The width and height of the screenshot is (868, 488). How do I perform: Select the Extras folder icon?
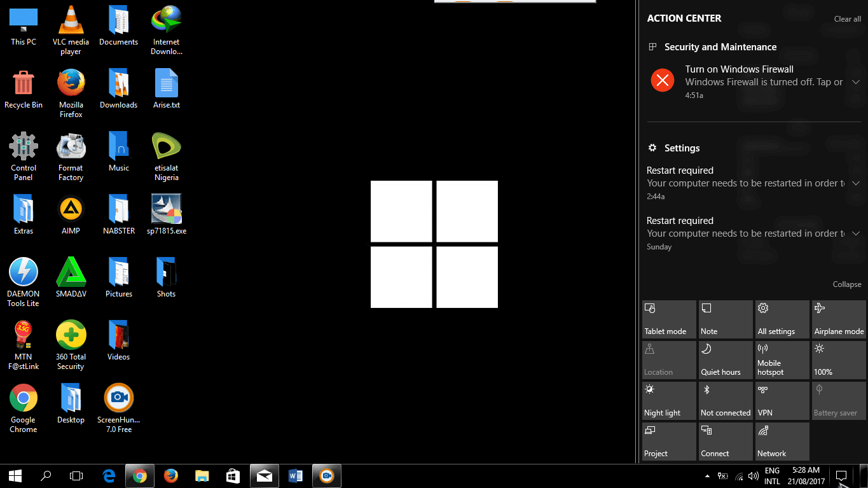point(24,215)
